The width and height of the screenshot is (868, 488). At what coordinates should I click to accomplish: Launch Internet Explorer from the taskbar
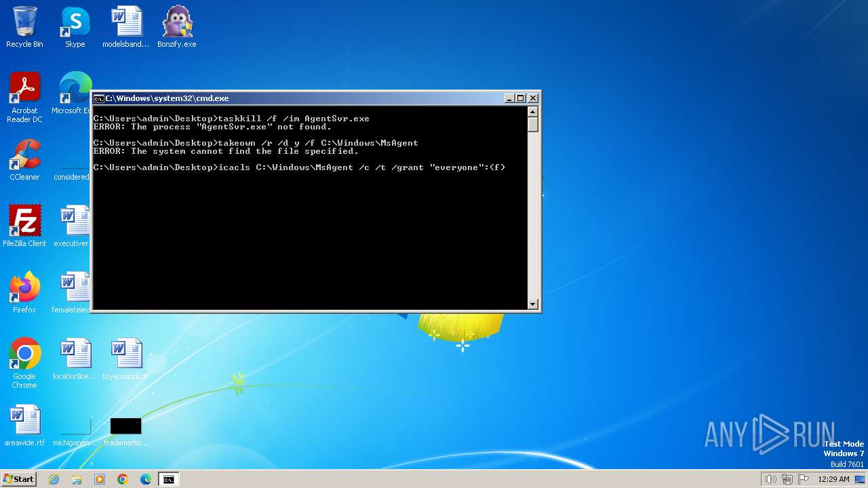pos(54,479)
